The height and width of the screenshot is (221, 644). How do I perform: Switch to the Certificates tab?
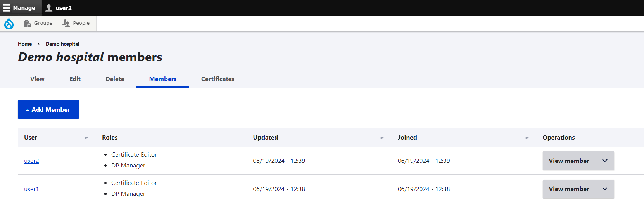coord(218,79)
